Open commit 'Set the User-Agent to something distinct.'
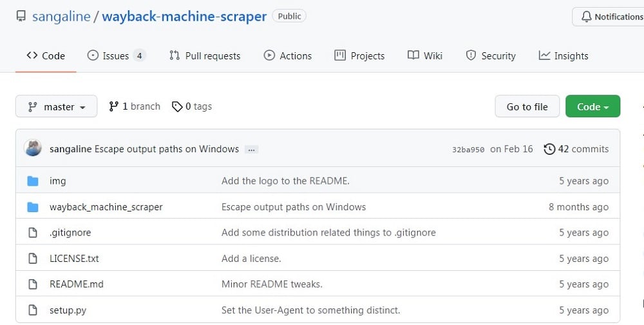The image size is (644, 325). pos(310,310)
